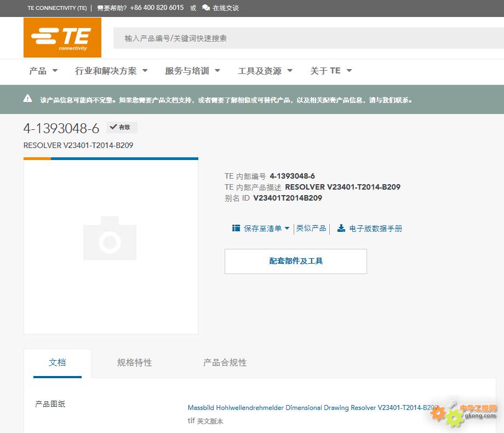Click the TE Connectivity orange logo

coord(62,38)
